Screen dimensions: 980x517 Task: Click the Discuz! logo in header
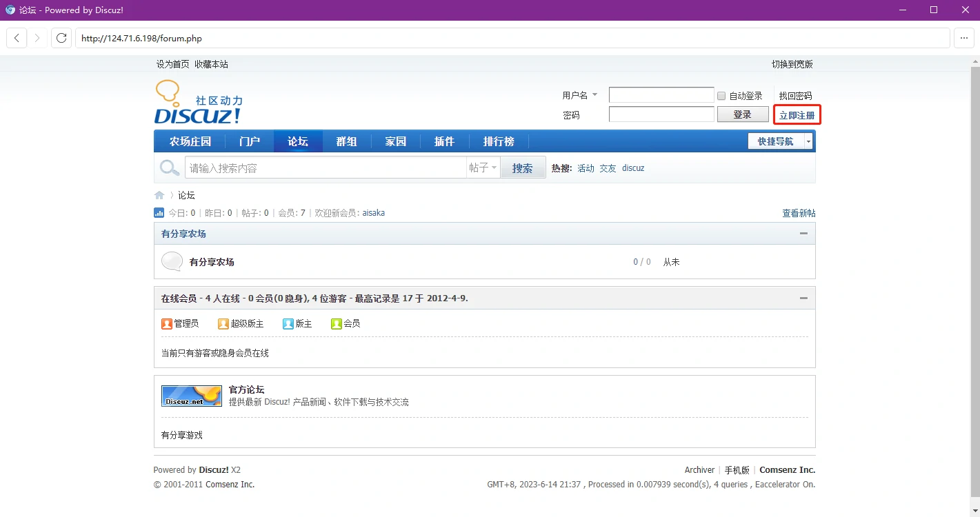coord(198,103)
